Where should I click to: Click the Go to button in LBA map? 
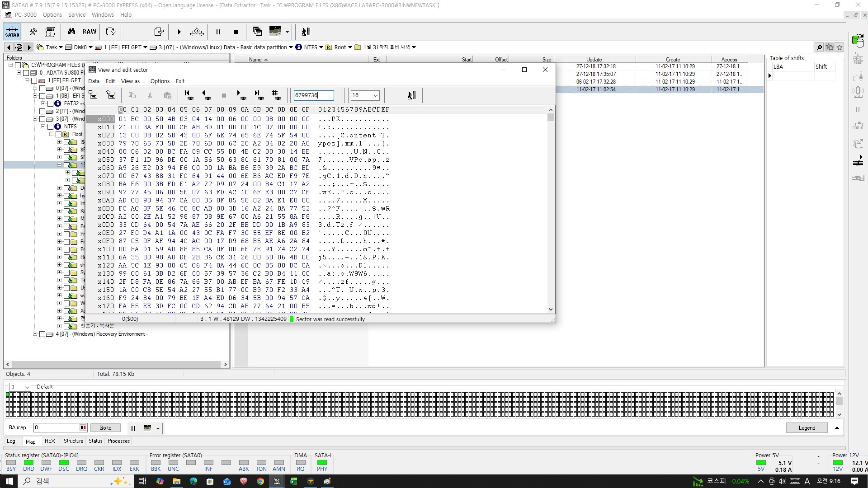[105, 428]
